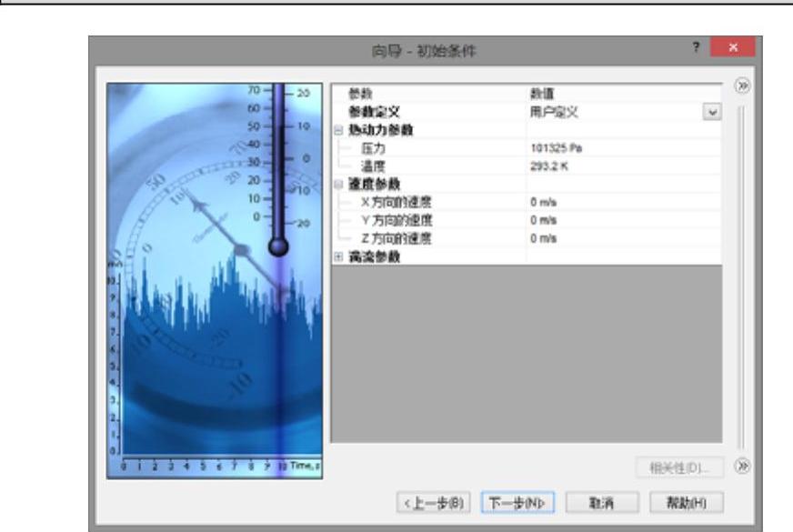The width and height of the screenshot is (793, 532).
Task: Click the 热动力参数 group label
Action: tap(380, 130)
